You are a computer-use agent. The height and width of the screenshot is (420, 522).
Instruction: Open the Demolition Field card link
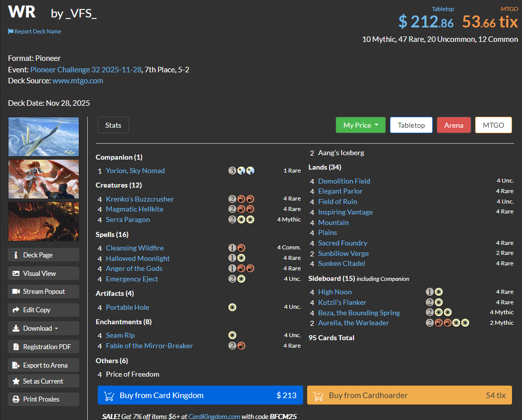(x=344, y=181)
